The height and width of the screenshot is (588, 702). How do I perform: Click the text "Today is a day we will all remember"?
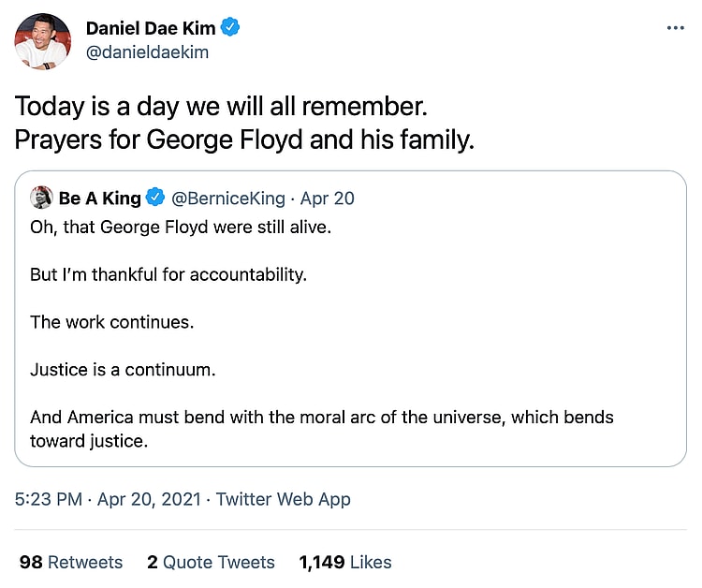[222, 104]
